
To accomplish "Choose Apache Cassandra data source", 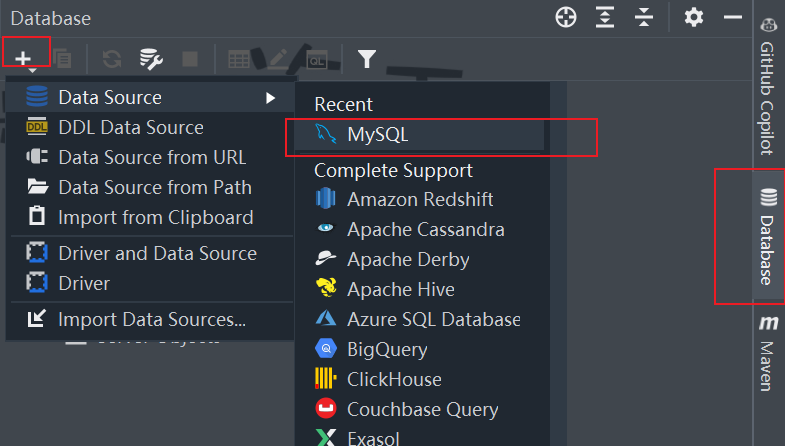I will (x=420, y=229).
